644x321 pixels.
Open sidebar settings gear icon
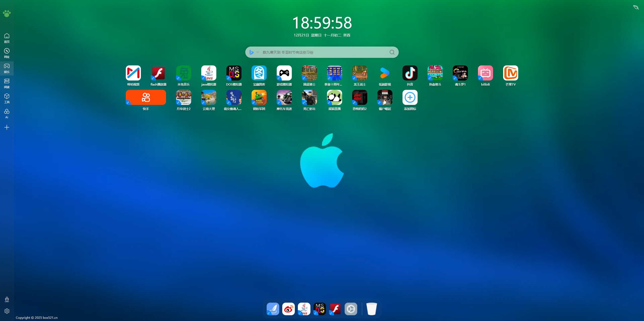click(7, 311)
